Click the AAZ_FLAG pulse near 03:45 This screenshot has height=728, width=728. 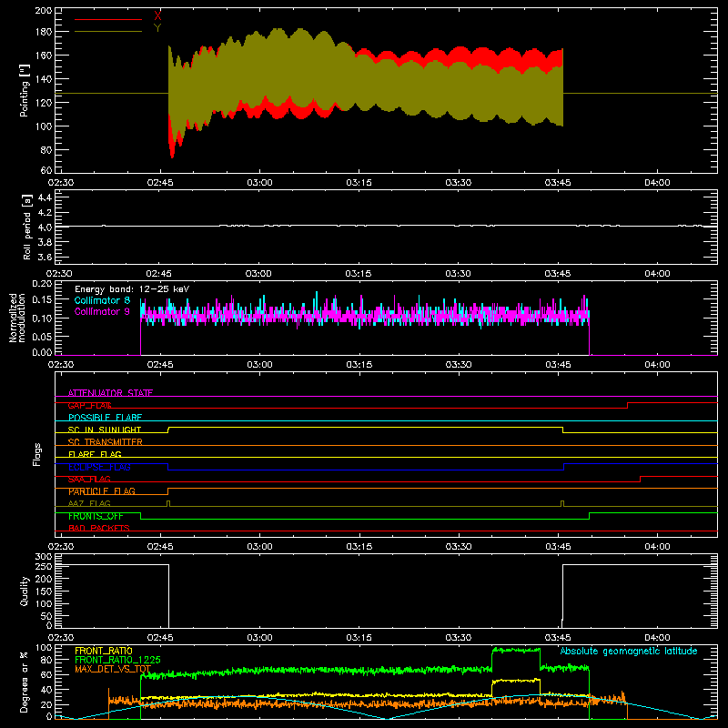click(562, 503)
